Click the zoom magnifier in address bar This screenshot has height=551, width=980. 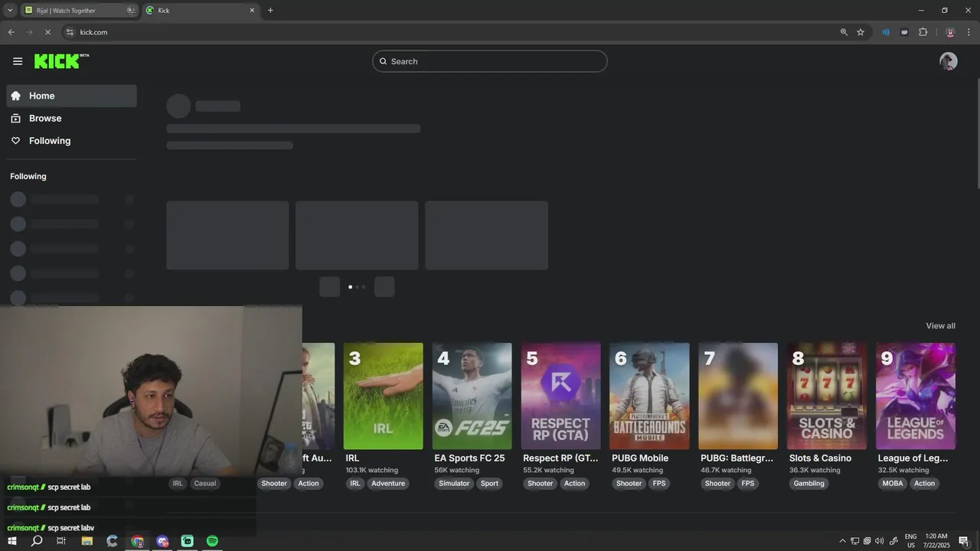[x=844, y=32]
